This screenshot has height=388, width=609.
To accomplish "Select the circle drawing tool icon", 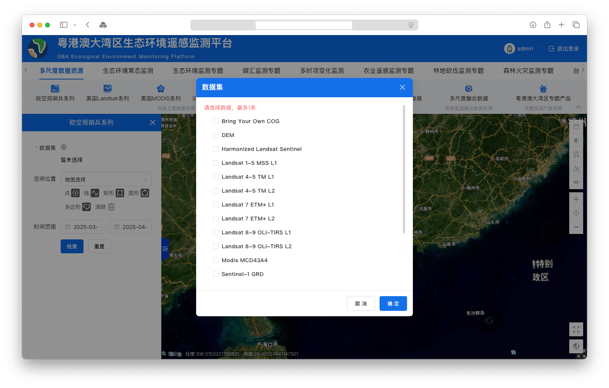I will (145, 193).
